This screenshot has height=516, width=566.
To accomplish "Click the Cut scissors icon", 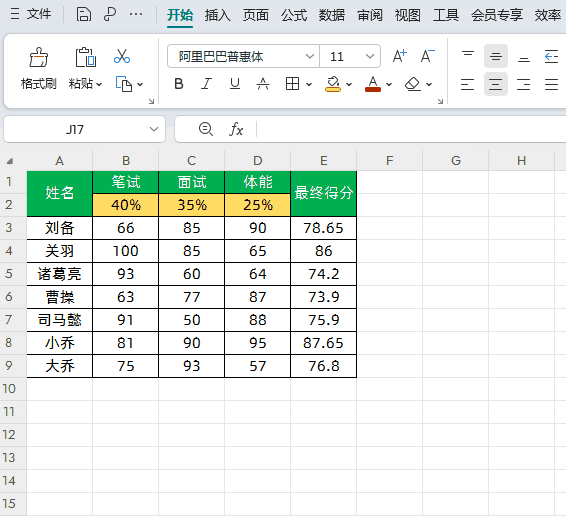I will tap(122, 56).
